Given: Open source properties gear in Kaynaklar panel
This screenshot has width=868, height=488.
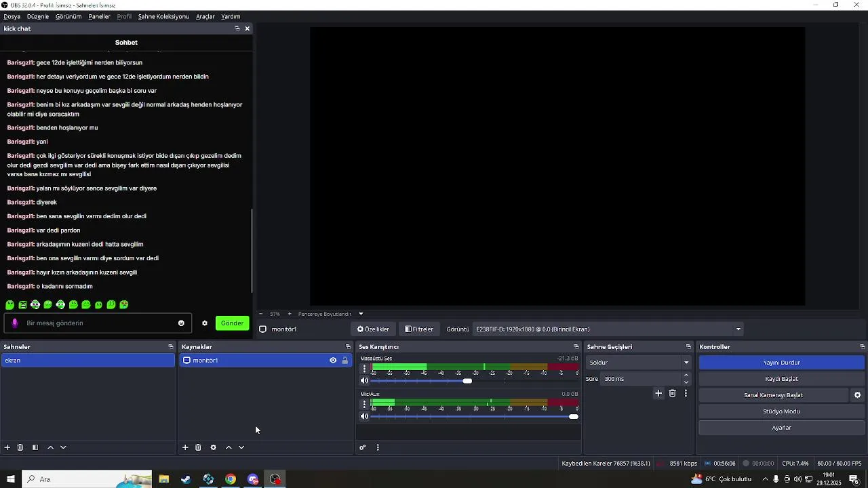Looking at the screenshot, I should [213, 447].
